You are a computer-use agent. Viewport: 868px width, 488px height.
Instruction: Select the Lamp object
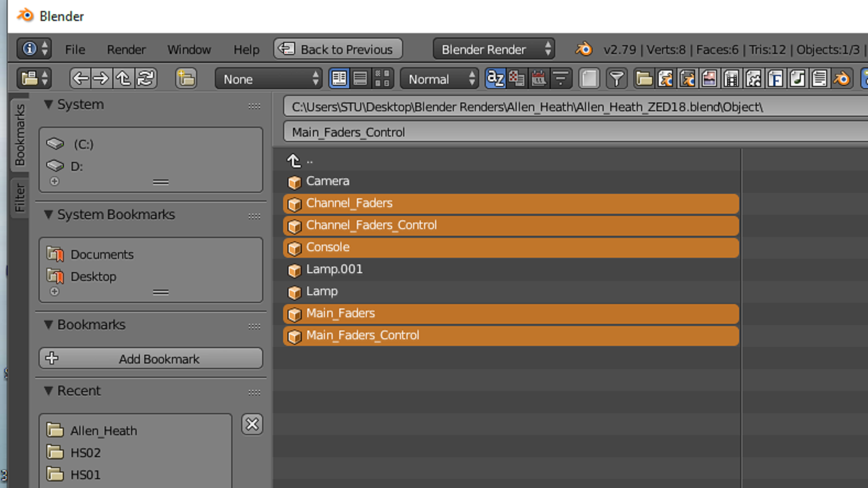(x=511, y=291)
